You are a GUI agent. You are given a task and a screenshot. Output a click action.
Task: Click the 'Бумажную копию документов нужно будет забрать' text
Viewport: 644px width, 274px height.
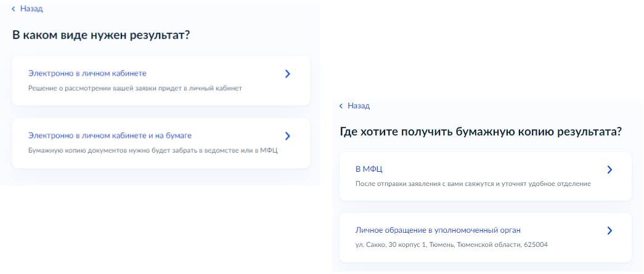153,151
